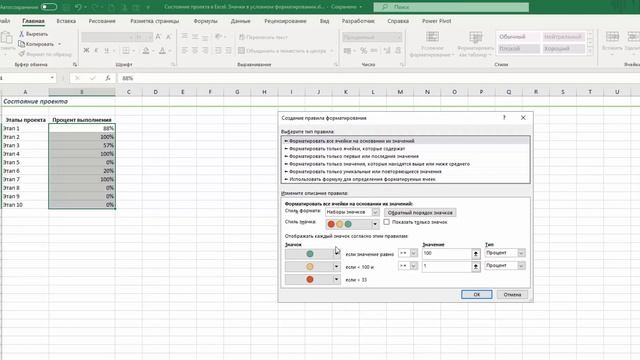Open the Name Box dropdown arrow
This screenshot has height=360, width=640.
tap(52, 78)
